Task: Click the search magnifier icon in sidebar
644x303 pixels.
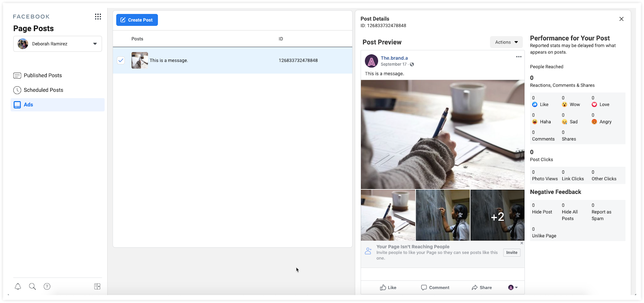Action: pos(33,286)
